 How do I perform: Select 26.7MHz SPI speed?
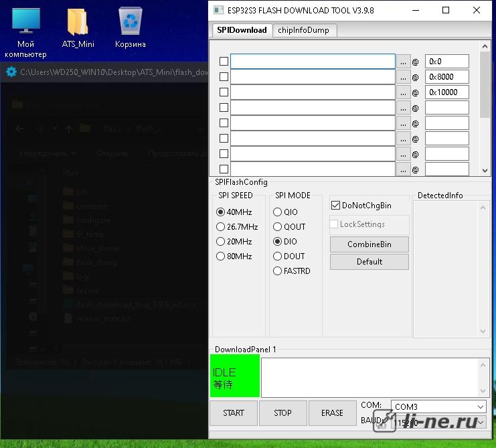[237, 227]
